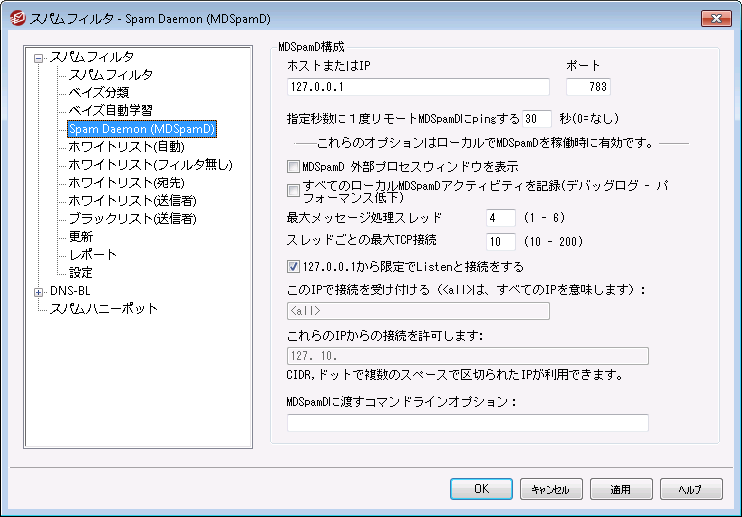Click the ホストまたはIP input field
This screenshot has width=742, height=517.
[418, 87]
